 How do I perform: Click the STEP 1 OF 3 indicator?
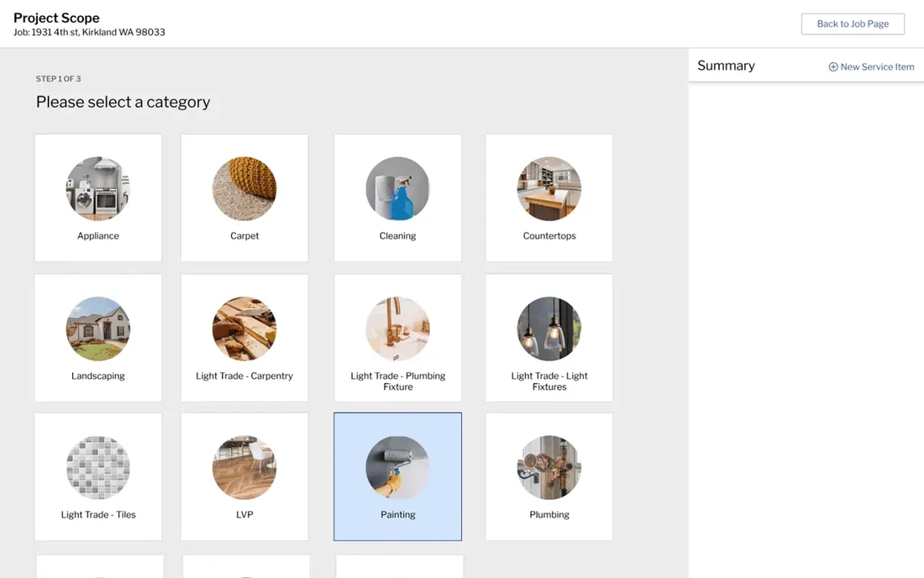coord(58,79)
